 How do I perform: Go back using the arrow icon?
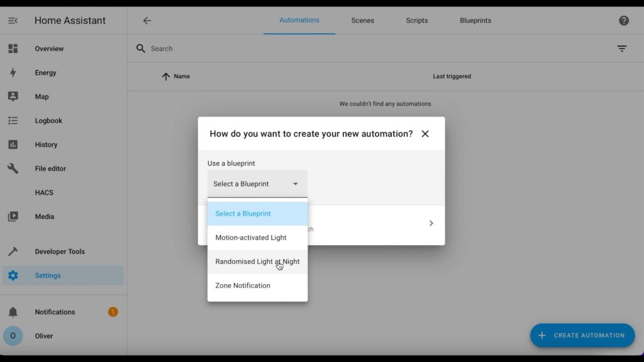[x=147, y=21]
